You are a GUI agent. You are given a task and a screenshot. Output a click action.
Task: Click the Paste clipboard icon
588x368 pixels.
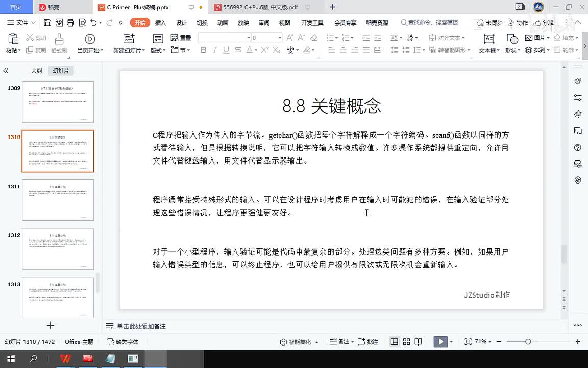click(x=13, y=39)
